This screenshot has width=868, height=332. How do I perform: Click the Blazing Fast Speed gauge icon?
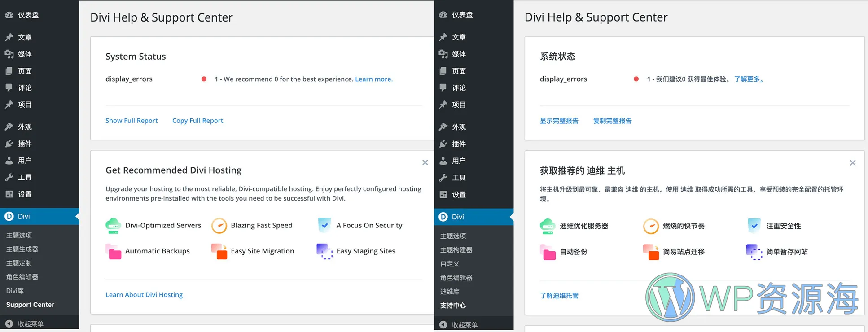pos(219,225)
